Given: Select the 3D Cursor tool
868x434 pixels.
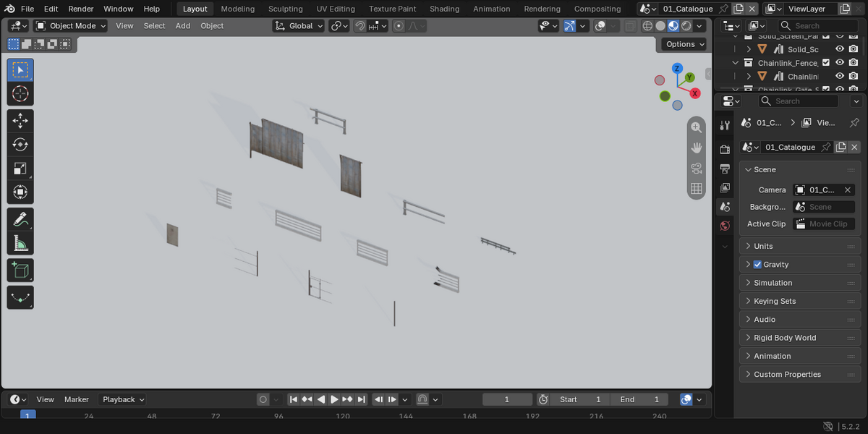Looking at the screenshot, I should 20,94.
